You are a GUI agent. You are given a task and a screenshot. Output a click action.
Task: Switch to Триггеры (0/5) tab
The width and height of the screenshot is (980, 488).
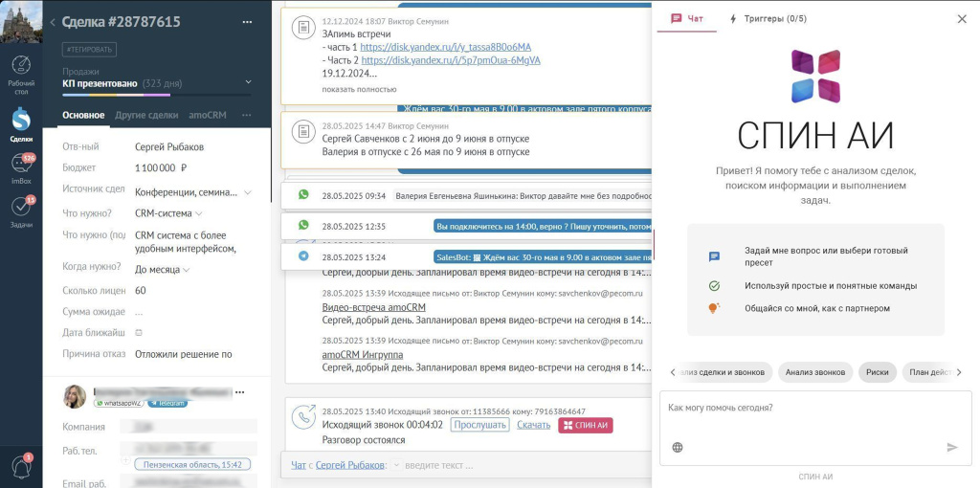tap(768, 19)
